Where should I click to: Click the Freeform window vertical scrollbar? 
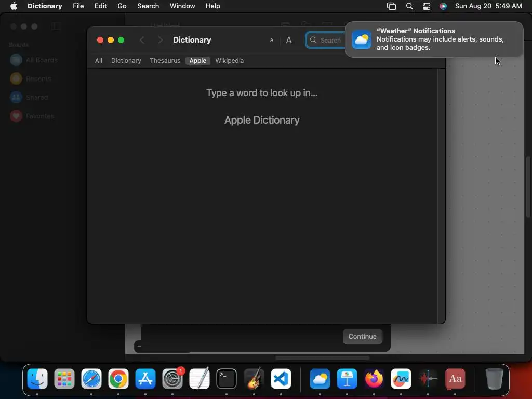[528, 187]
